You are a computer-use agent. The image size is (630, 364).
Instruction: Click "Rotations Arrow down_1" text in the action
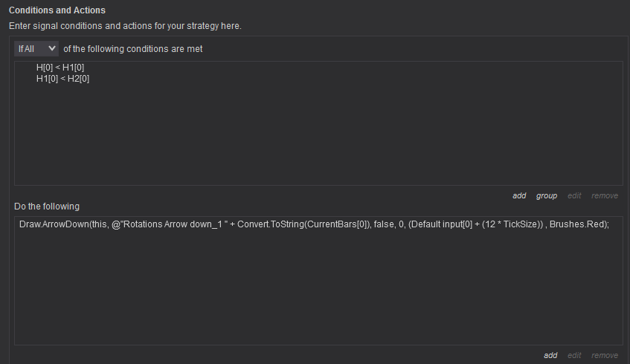165,224
